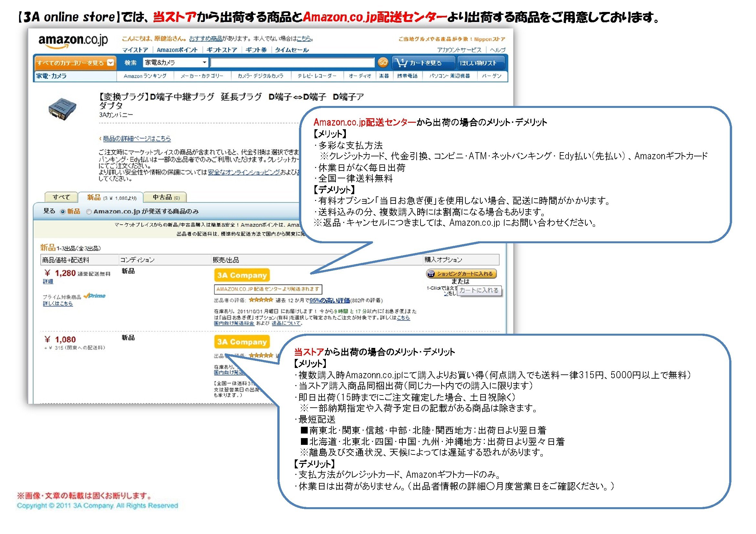The height and width of the screenshot is (534, 756).
Task: Click the amazon.co.jp logo
Action: 73,41
